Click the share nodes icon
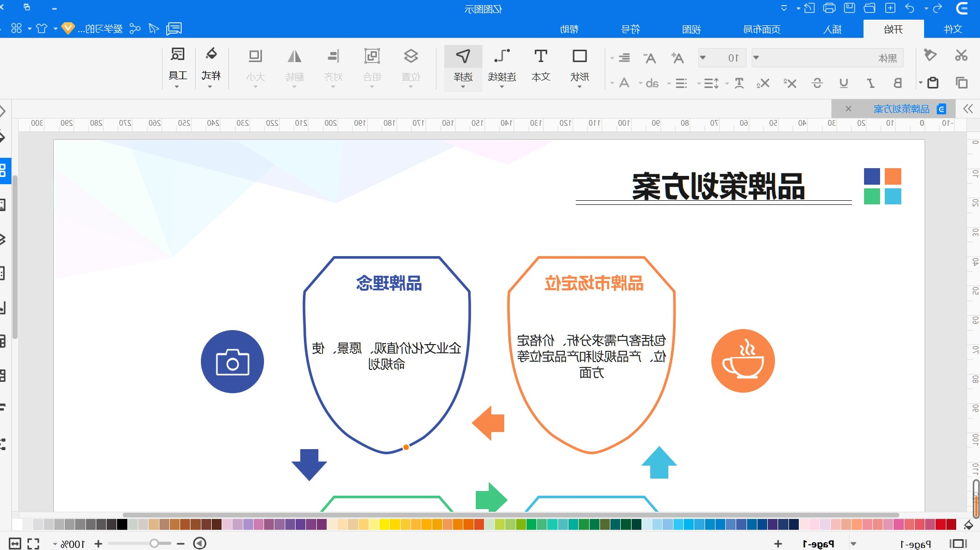The height and width of the screenshot is (550, 980). pos(135,28)
